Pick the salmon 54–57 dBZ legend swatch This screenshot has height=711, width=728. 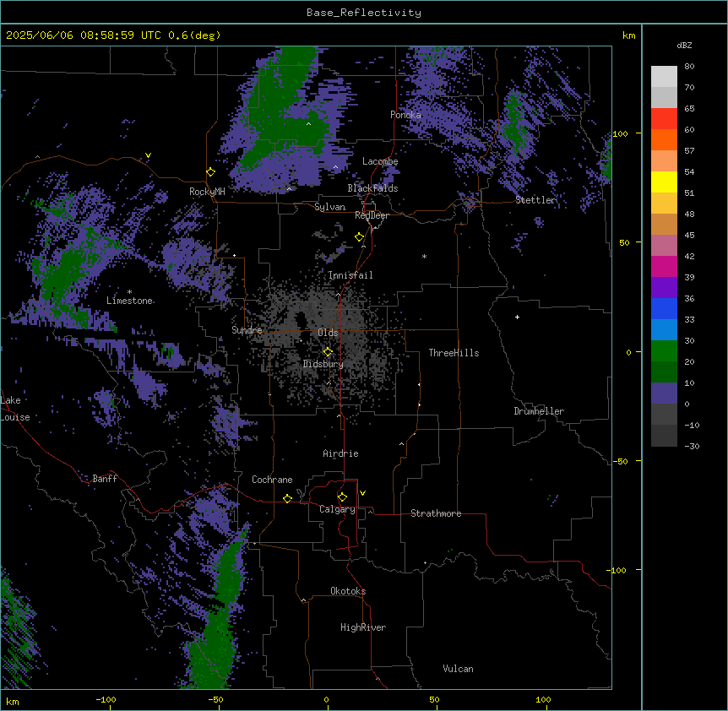point(664,161)
